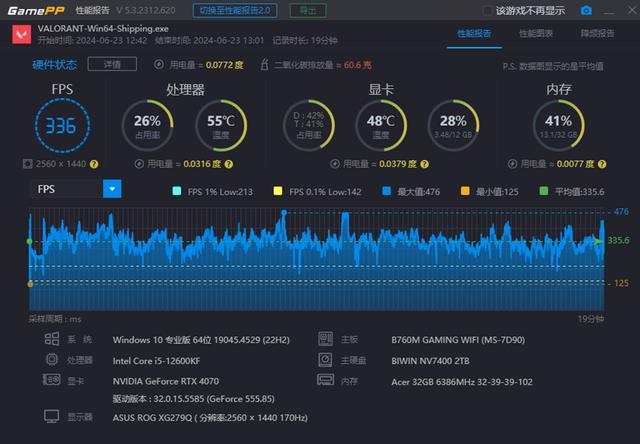Click the system icon beside Windows 10
The image size is (640, 444).
(52, 339)
